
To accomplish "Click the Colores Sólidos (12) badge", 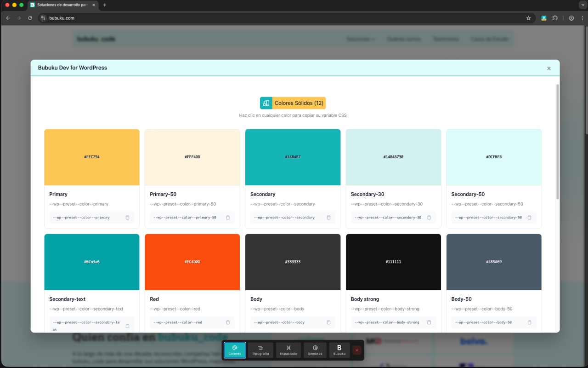I will pyautogui.click(x=293, y=103).
